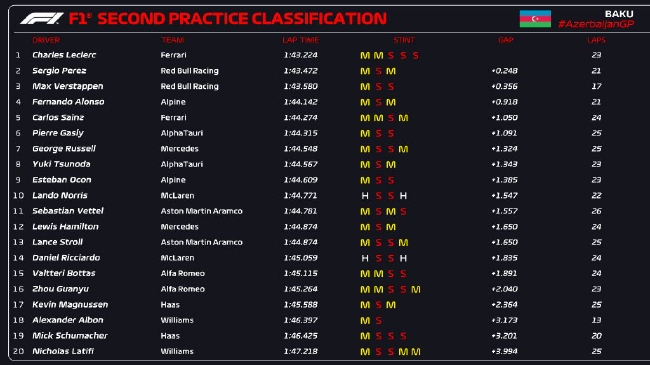Click Leclerc's last soft tyre icon
Screen dimensions: 650x365
point(415,56)
